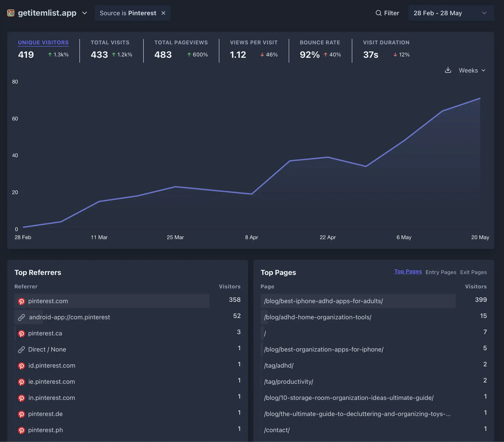Switch to the Top Pages tab
This screenshot has width=504, height=442.
pos(408,272)
